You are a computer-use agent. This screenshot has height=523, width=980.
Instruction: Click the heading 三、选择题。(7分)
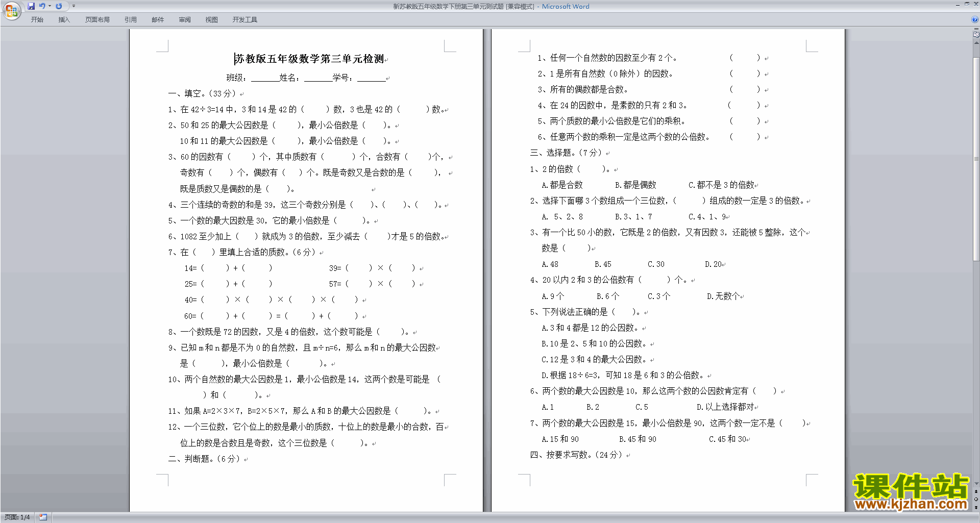566,153
